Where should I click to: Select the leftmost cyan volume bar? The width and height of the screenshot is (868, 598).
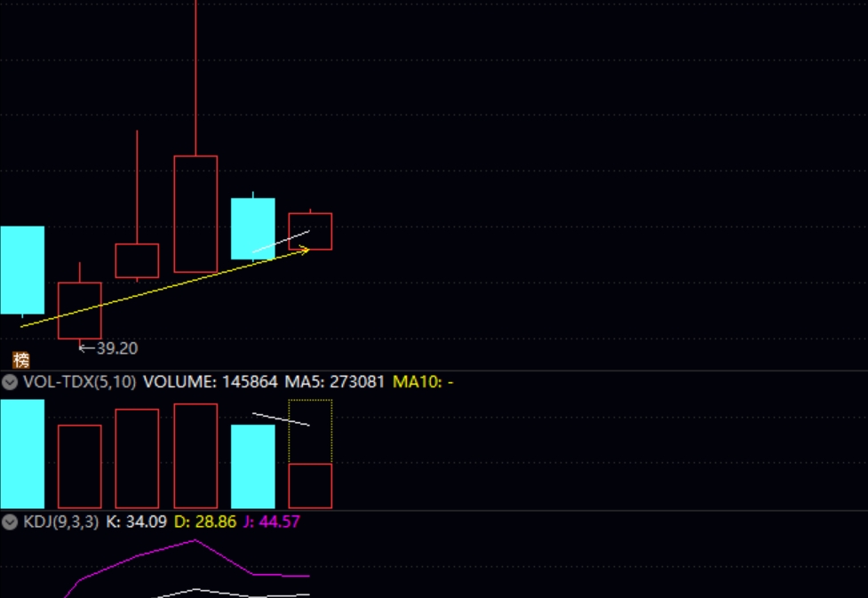click(x=22, y=454)
